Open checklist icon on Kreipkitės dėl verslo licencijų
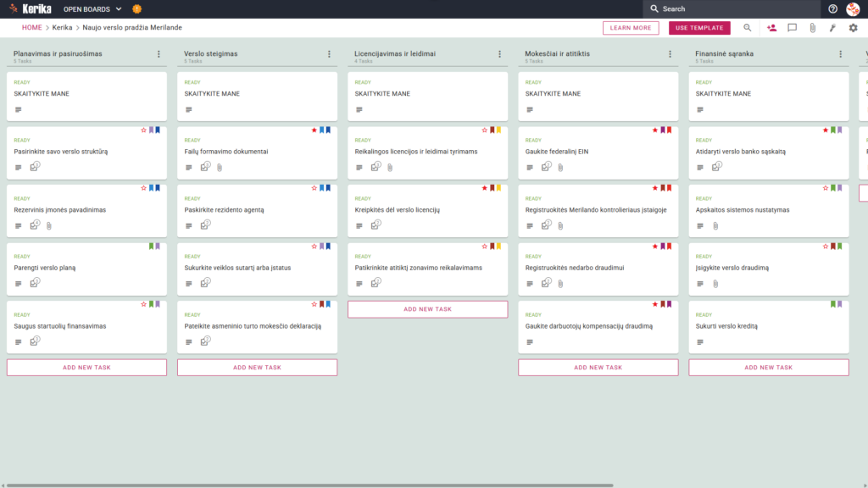This screenshot has width=868, height=488. pyautogui.click(x=376, y=225)
